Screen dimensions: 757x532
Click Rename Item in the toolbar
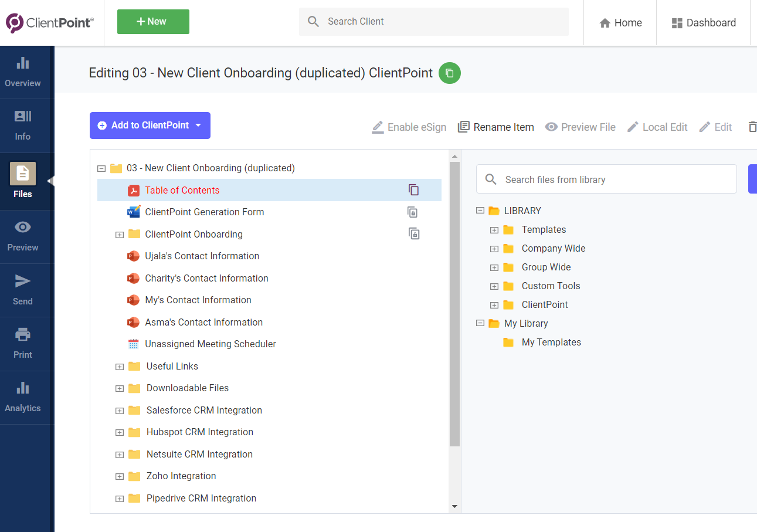tap(495, 127)
